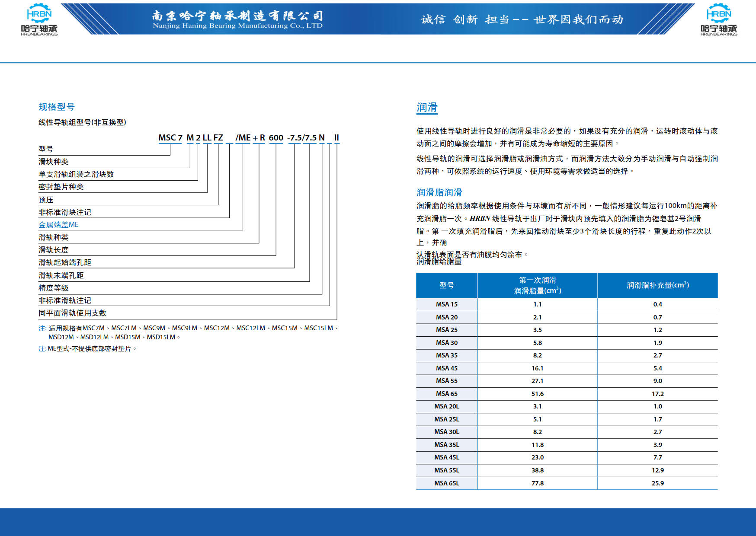Viewport: 756px width, 536px height.
Task: Click the '非标准滑块注记' label
Action: point(65,212)
